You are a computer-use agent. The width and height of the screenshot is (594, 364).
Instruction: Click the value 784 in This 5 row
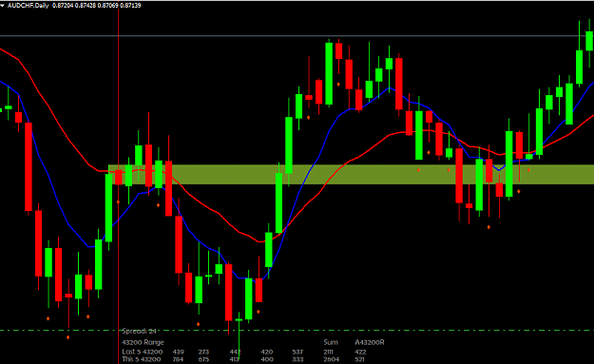(178, 359)
